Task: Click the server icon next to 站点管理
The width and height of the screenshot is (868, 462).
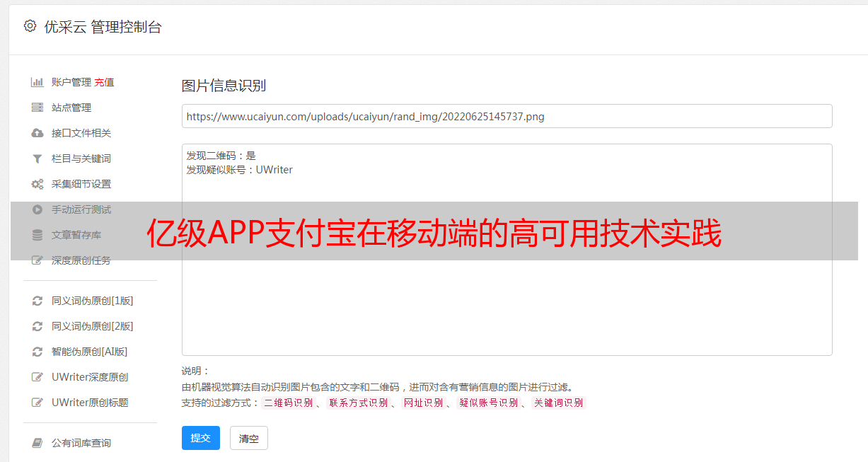Action: tap(37, 108)
